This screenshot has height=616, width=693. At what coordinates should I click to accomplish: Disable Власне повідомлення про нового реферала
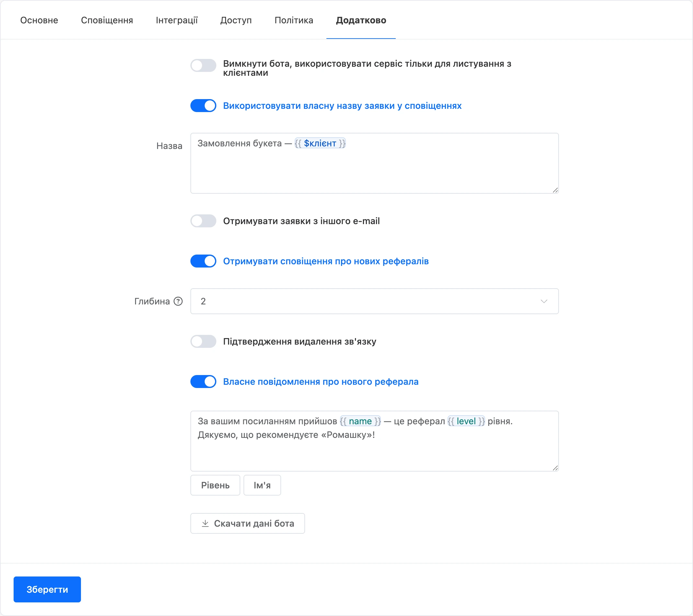[203, 382]
